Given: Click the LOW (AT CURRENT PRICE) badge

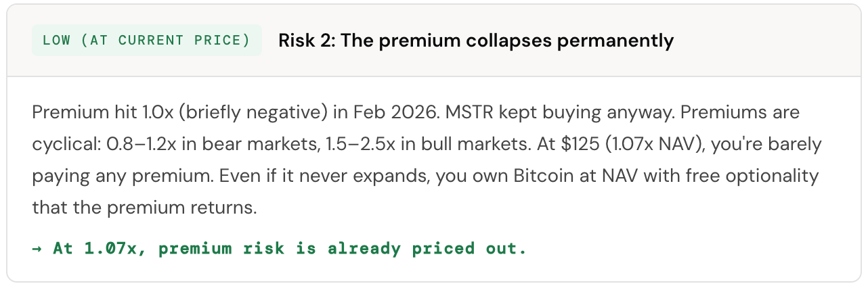Looking at the screenshot, I should [146, 41].
